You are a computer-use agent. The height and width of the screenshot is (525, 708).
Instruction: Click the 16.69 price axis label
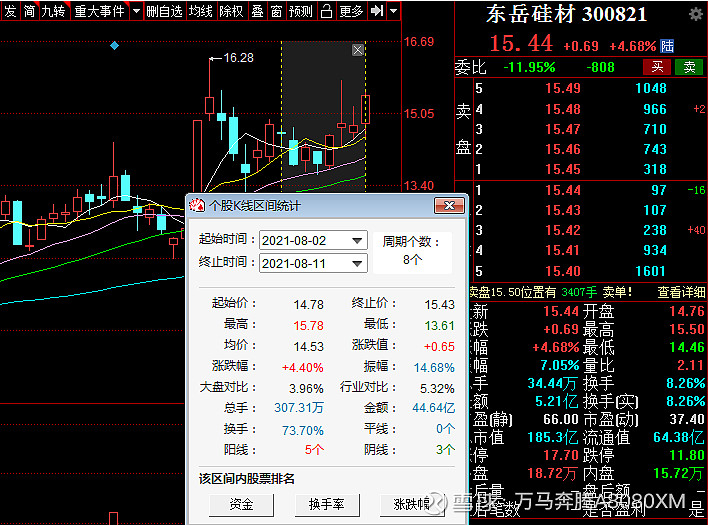pyautogui.click(x=419, y=42)
